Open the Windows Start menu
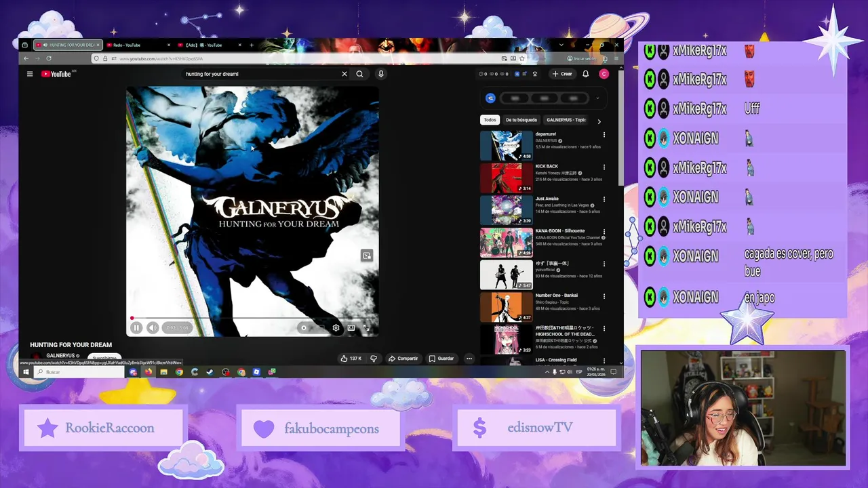Screen dimensions: 868x488 (26, 372)
